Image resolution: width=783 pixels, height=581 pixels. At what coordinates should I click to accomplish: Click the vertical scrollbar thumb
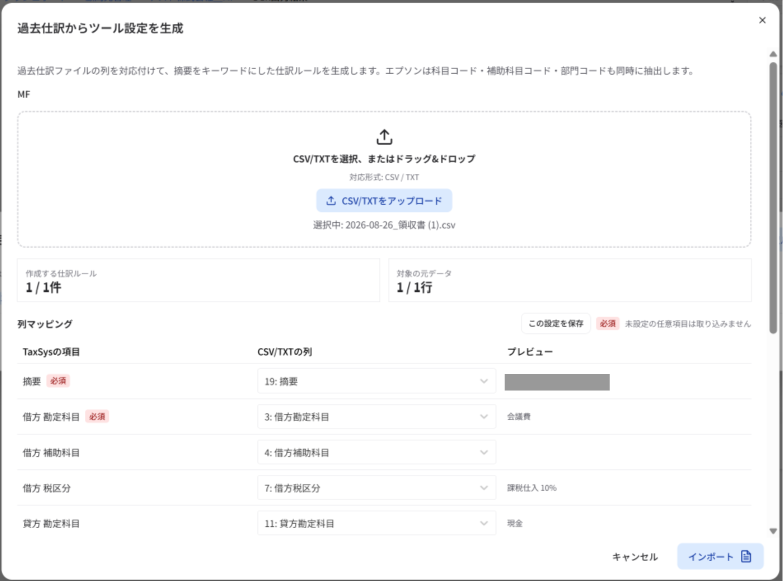click(x=773, y=197)
